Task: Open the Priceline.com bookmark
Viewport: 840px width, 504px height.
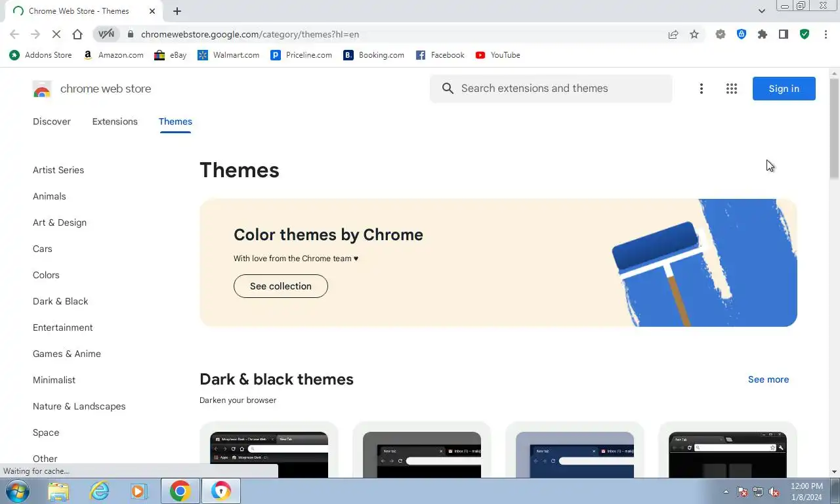Action: [x=301, y=55]
